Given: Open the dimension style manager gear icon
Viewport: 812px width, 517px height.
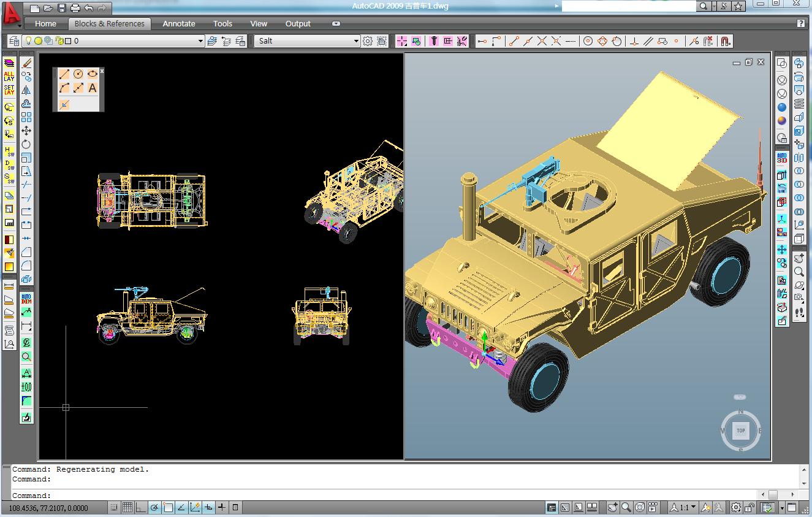Looking at the screenshot, I should [x=367, y=41].
